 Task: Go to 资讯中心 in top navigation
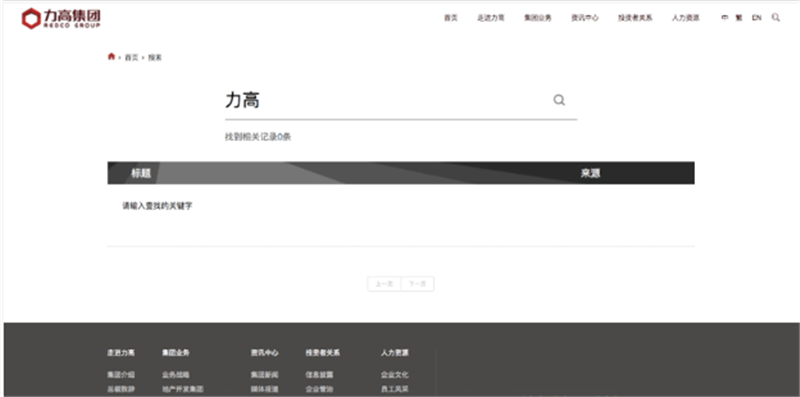click(585, 18)
